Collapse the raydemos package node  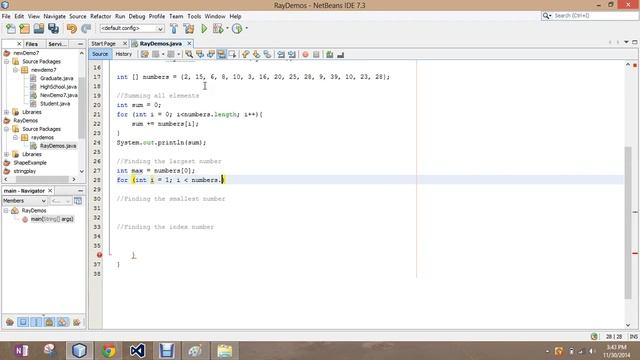(x=16, y=138)
